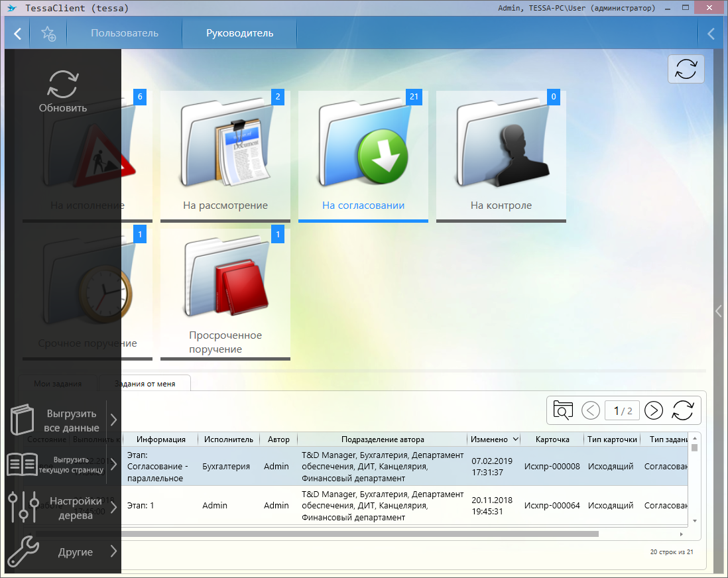The image size is (728, 578).
Task: Sort by the Автор column header
Action: tap(278, 439)
